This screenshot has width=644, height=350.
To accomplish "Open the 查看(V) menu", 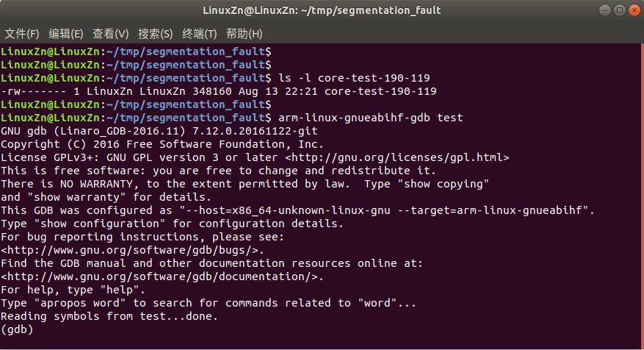I will pyautogui.click(x=110, y=34).
